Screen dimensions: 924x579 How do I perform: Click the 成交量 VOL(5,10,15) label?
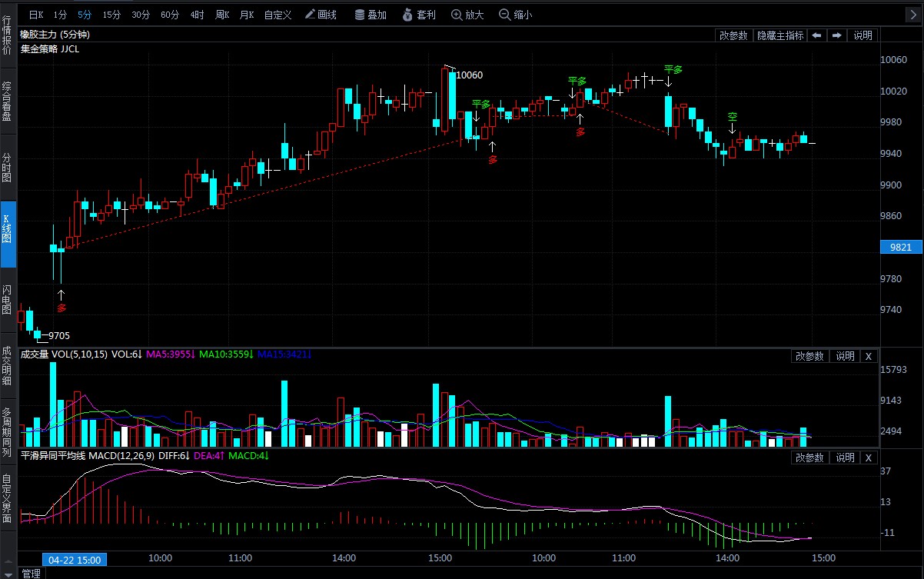pyautogui.click(x=64, y=355)
